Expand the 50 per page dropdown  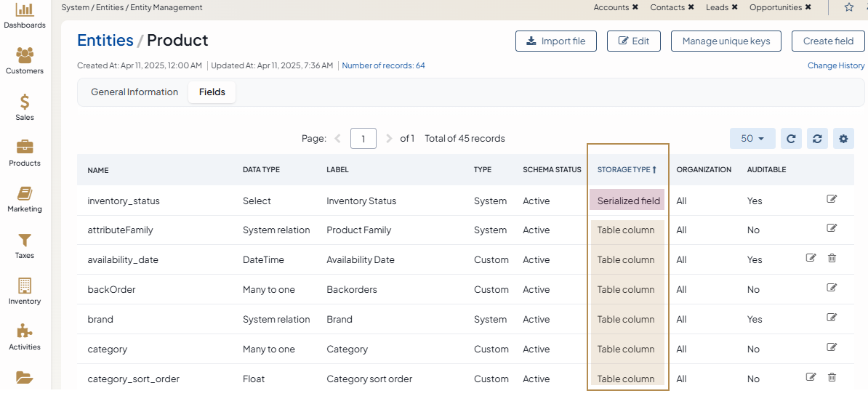(x=752, y=139)
